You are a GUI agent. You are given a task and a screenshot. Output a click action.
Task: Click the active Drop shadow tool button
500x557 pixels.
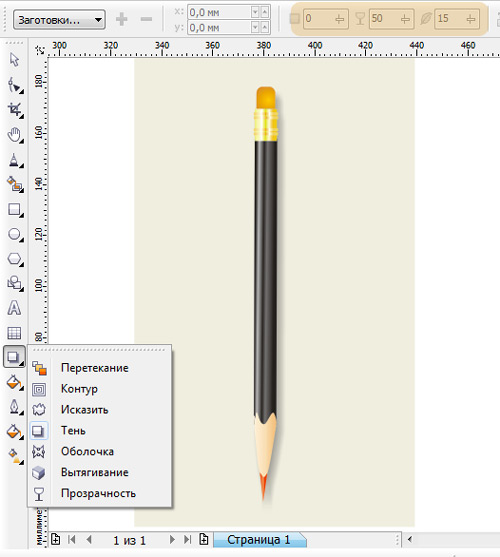coord(14,357)
